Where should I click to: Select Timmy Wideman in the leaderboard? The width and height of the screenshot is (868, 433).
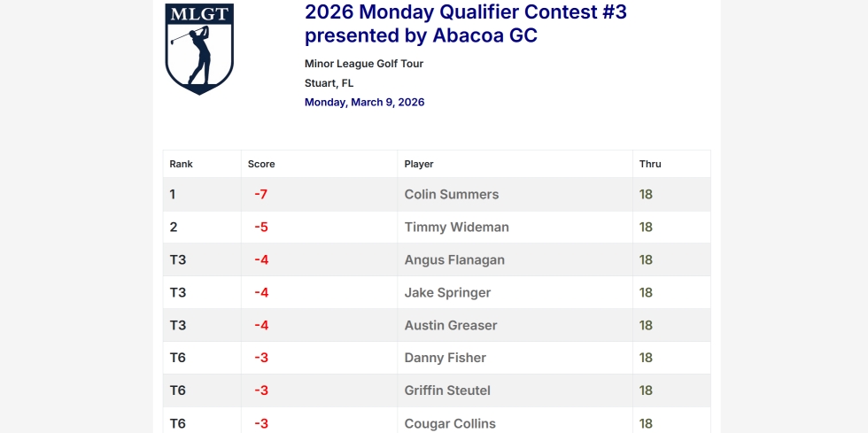coord(456,228)
